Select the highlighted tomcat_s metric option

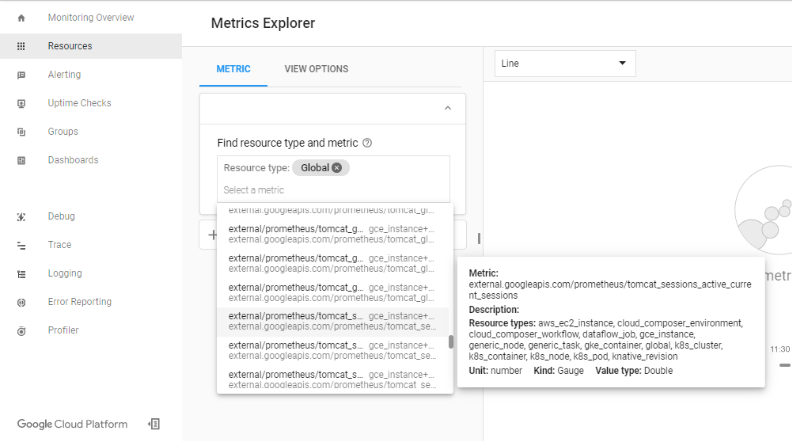tap(332, 321)
